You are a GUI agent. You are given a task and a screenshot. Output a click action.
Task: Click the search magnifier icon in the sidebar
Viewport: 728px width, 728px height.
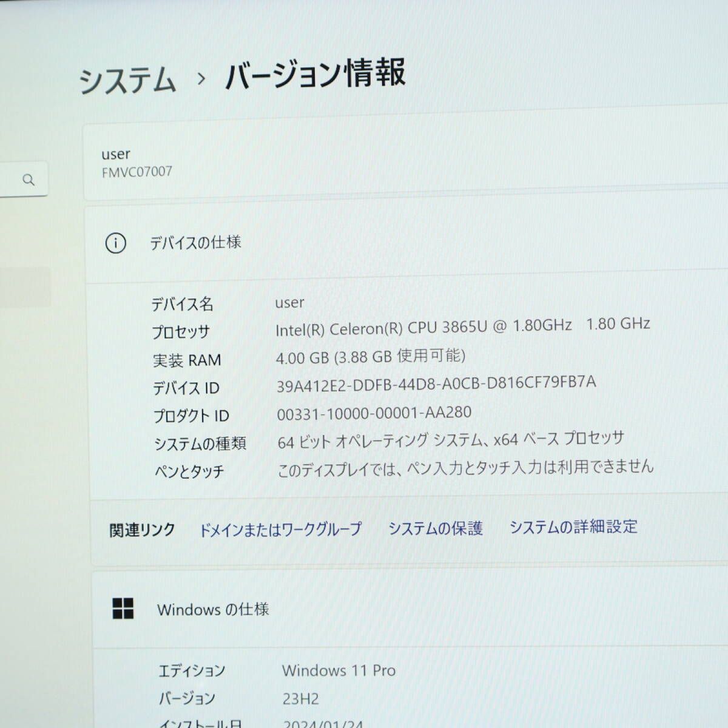29,179
